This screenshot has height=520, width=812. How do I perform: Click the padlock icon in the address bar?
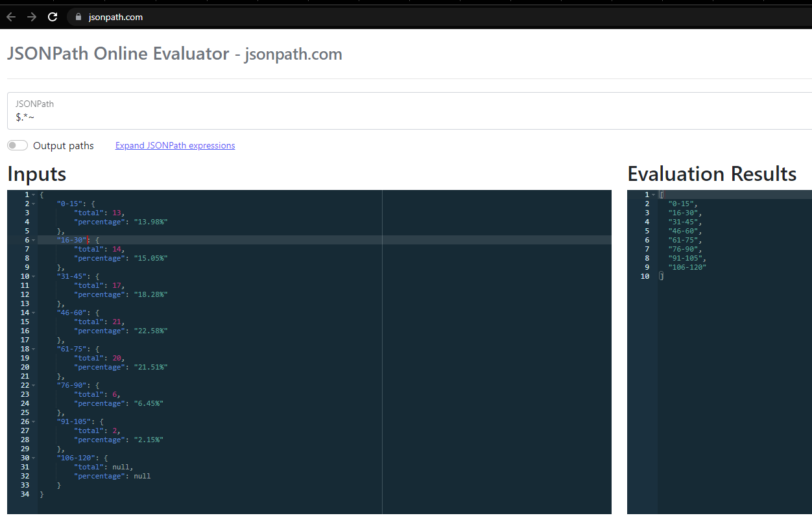(78, 17)
